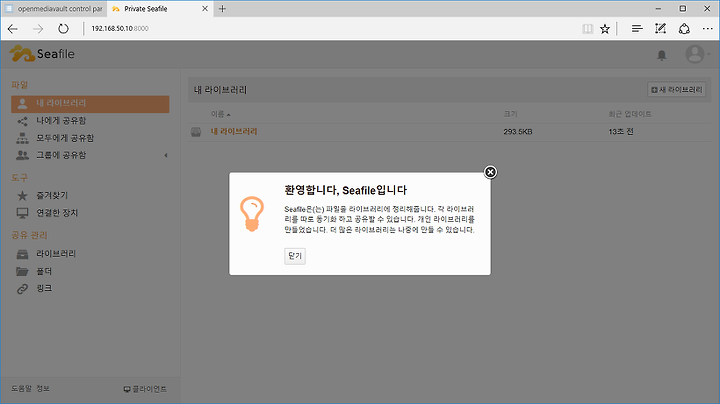Click the library icon in the table row
Image resolution: width=720 pixels, height=404 pixels.
196,132
